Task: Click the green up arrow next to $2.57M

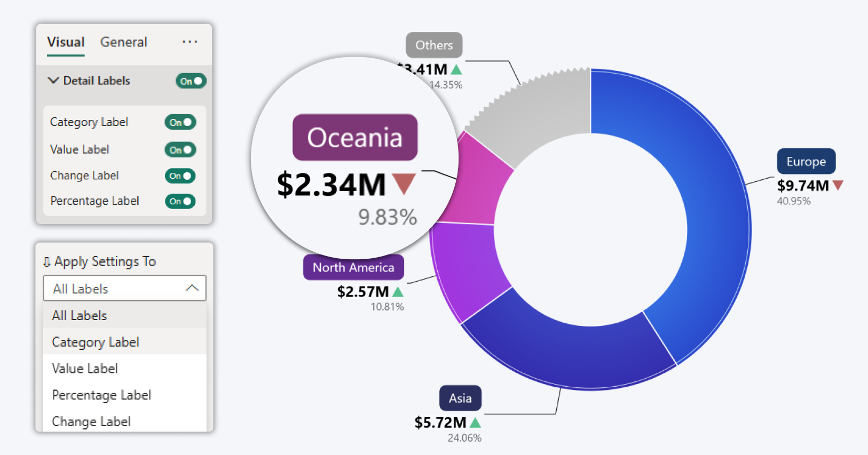Action: pyautogui.click(x=398, y=292)
